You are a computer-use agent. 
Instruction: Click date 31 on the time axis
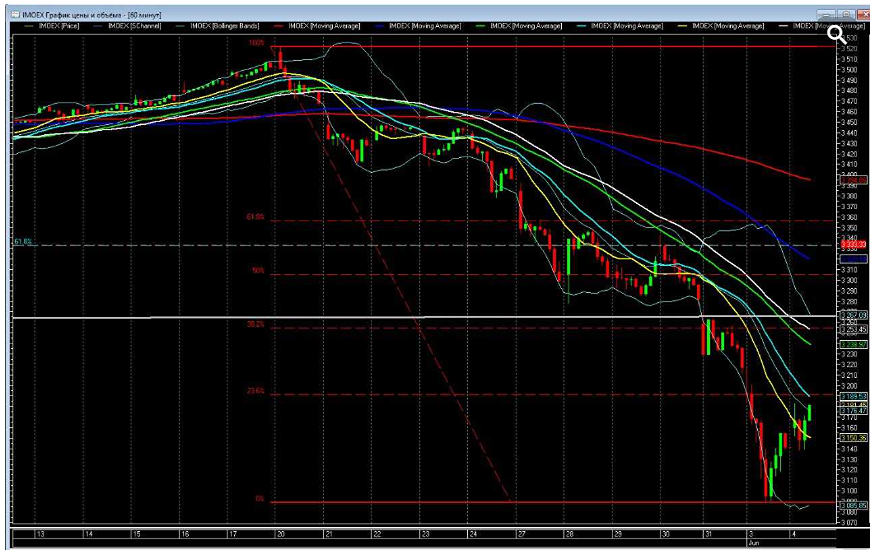coord(708,534)
